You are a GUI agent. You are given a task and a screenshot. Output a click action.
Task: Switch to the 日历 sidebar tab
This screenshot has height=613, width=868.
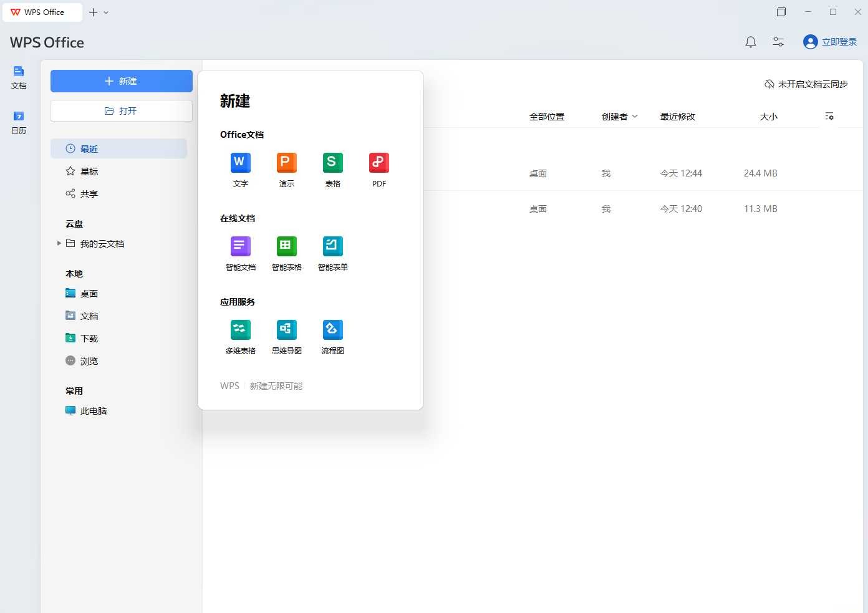coord(19,123)
